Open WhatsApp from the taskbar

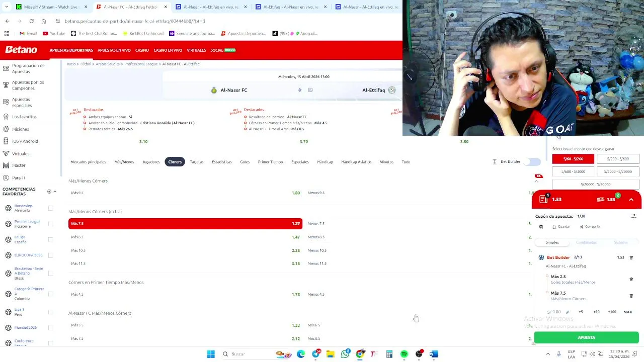point(345,354)
